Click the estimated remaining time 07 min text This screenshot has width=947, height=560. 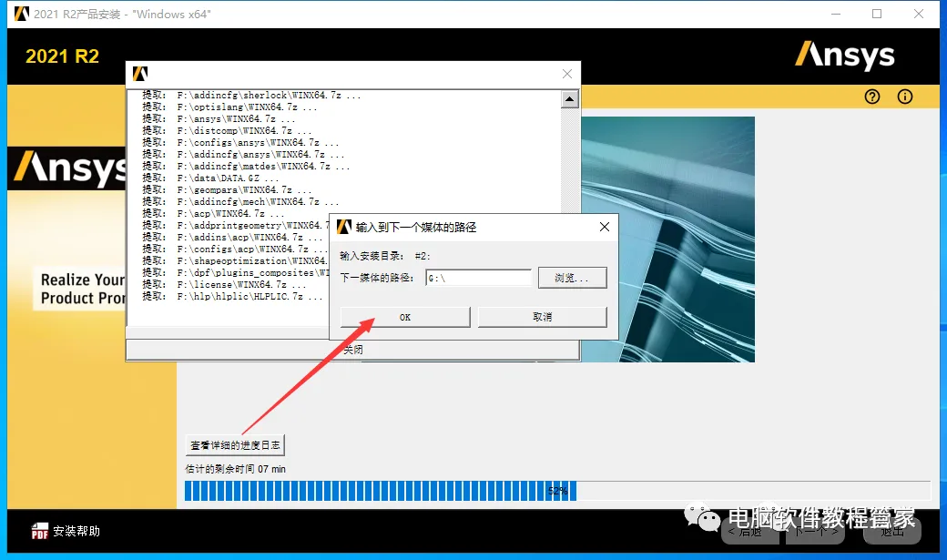(235, 469)
